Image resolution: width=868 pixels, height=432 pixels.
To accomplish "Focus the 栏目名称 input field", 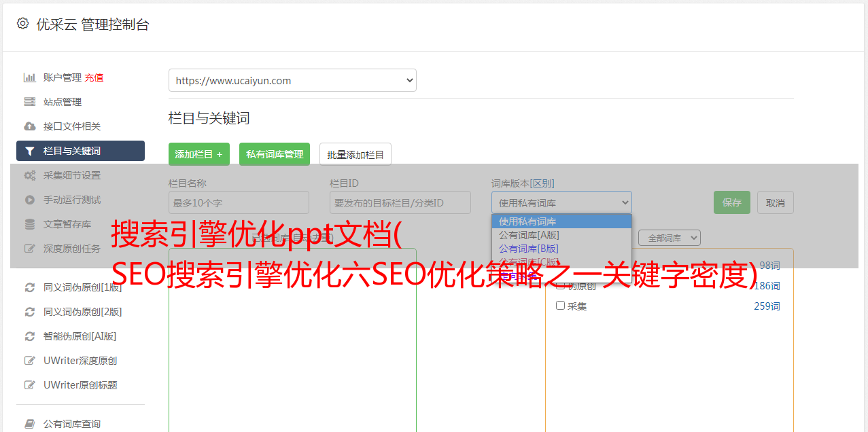I will [239, 202].
